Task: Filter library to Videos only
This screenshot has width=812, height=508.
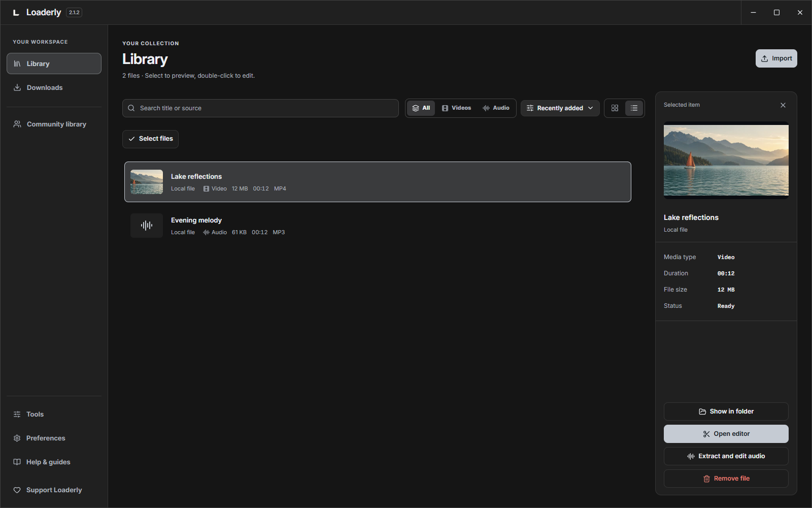Action: 456,108
